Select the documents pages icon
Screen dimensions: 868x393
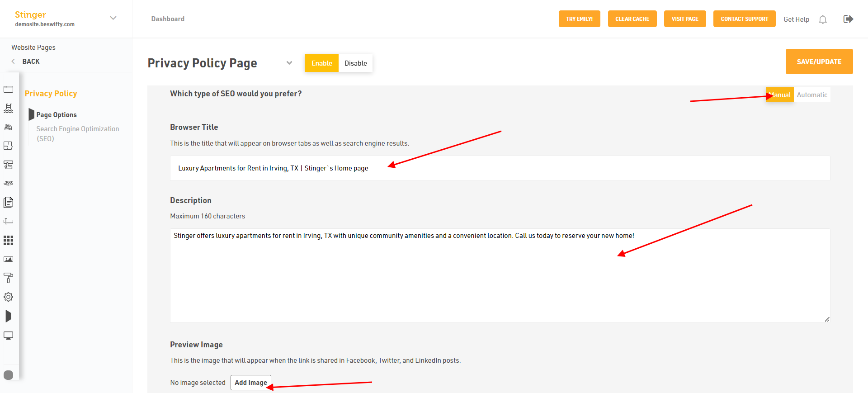(8, 202)
